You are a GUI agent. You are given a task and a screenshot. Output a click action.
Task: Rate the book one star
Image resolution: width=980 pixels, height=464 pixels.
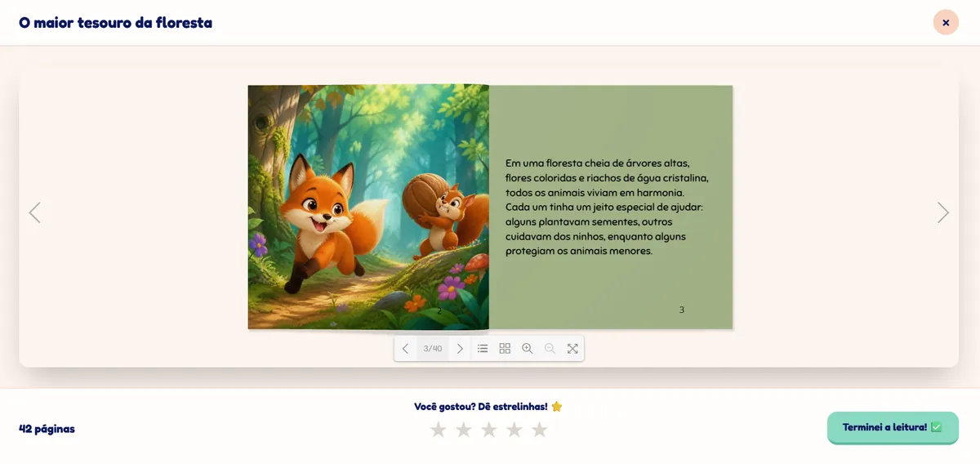coord(439,429)
